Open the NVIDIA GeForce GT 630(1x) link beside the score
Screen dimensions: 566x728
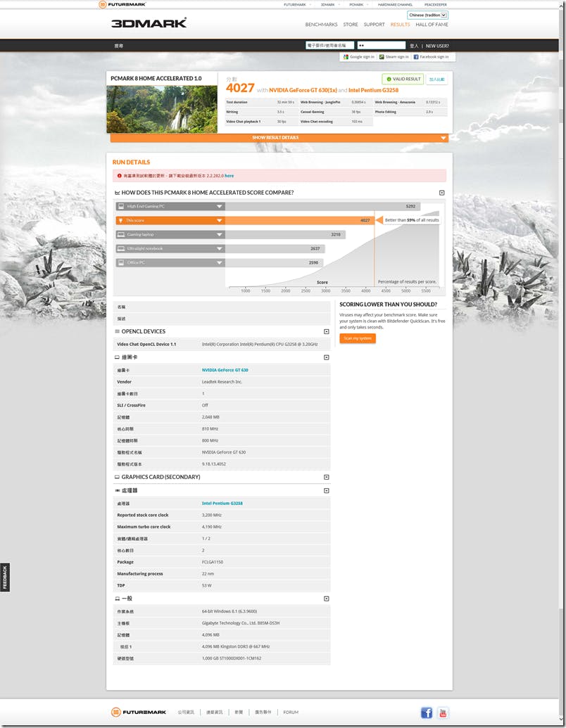pos(303,90)
